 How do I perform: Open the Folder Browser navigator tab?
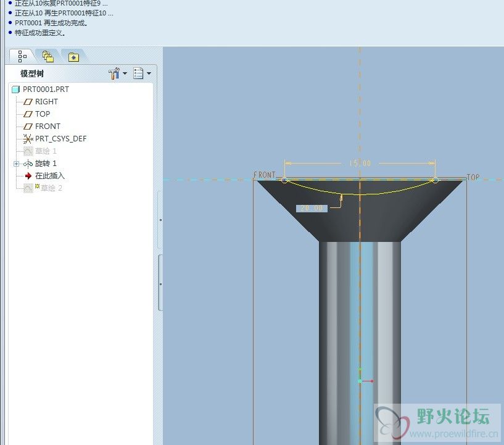48,57
